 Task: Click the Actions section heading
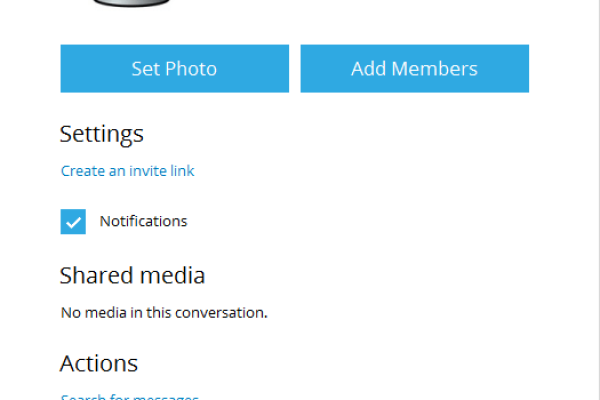tap(99, 363)
